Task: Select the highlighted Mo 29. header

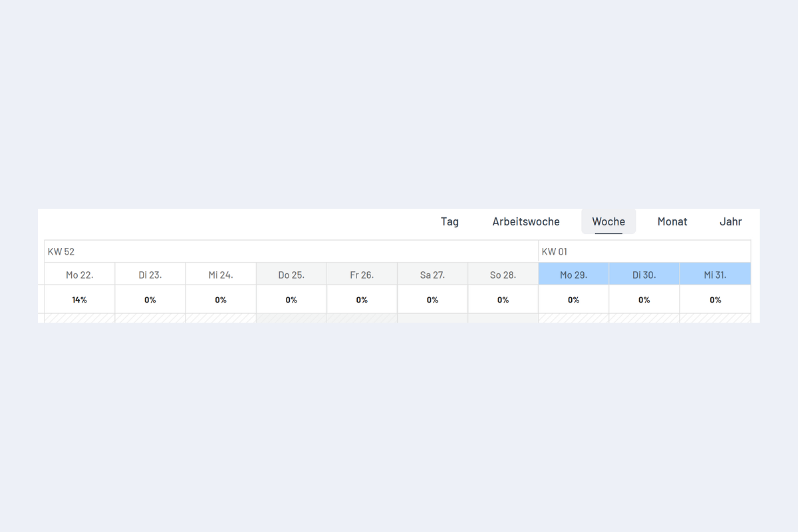Action: tap(573, 275)
